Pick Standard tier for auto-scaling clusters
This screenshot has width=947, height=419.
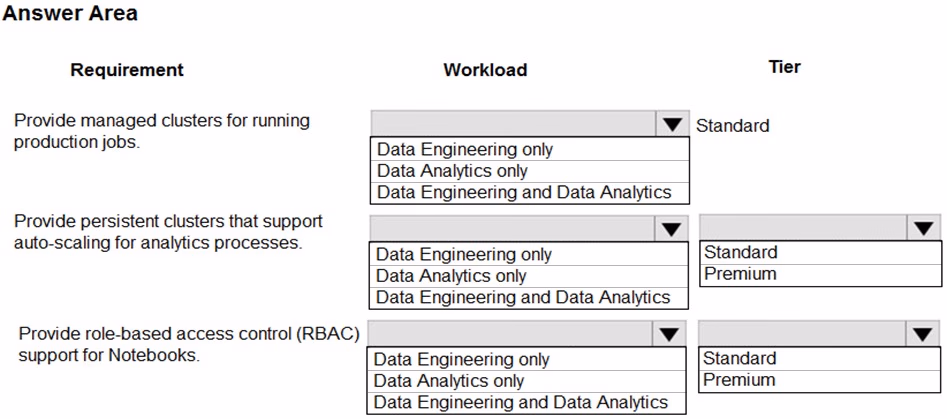(x=820, y=252)
